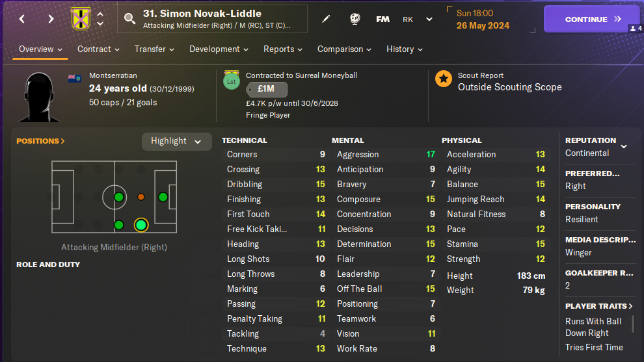Open the Positions link

[x=40, y=141]
